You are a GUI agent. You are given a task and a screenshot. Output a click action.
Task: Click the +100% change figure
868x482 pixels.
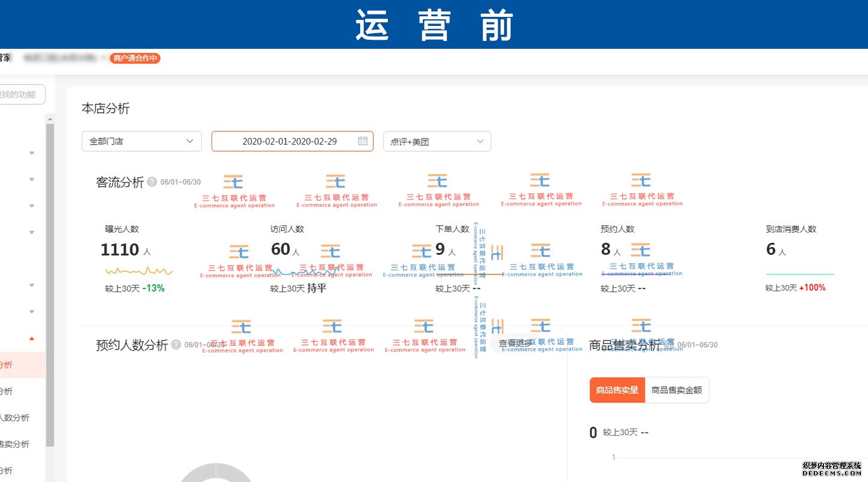812,288
